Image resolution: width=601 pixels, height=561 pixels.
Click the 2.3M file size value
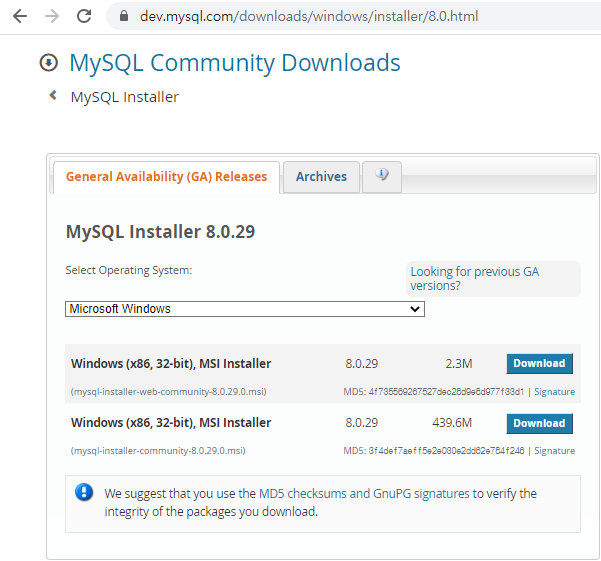459,363
